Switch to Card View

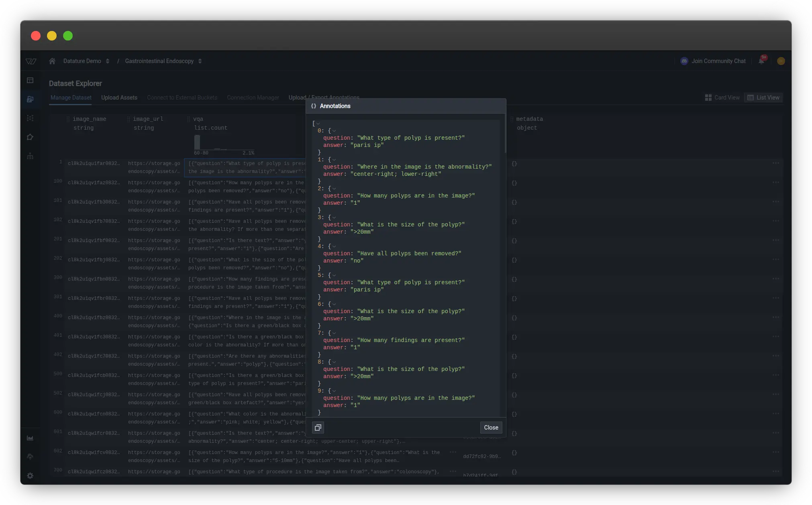(722, 98)
